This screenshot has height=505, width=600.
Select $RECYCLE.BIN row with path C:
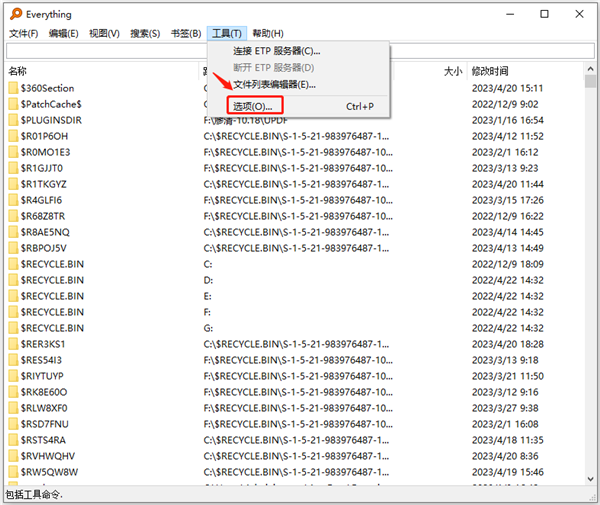coord(295,264)
